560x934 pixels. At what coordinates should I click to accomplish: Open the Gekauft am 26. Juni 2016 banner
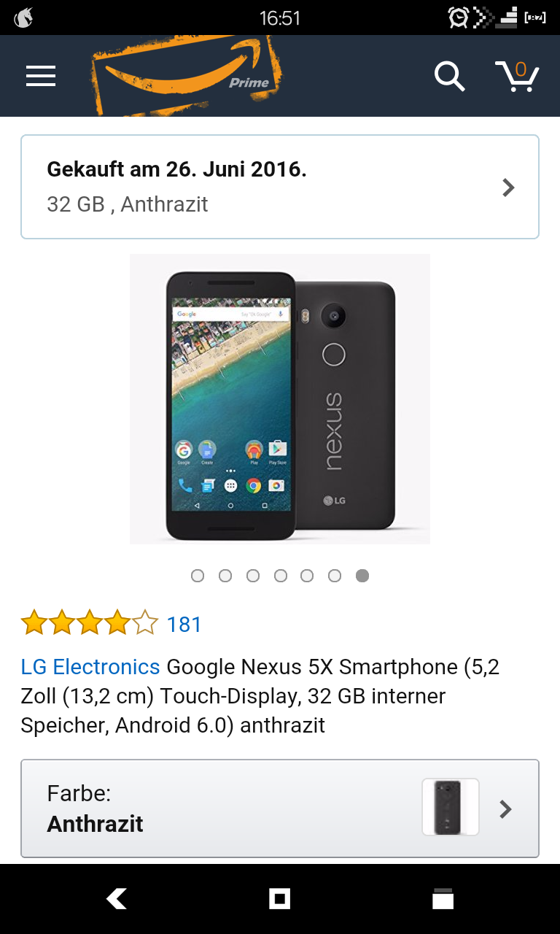pos(280,187)
